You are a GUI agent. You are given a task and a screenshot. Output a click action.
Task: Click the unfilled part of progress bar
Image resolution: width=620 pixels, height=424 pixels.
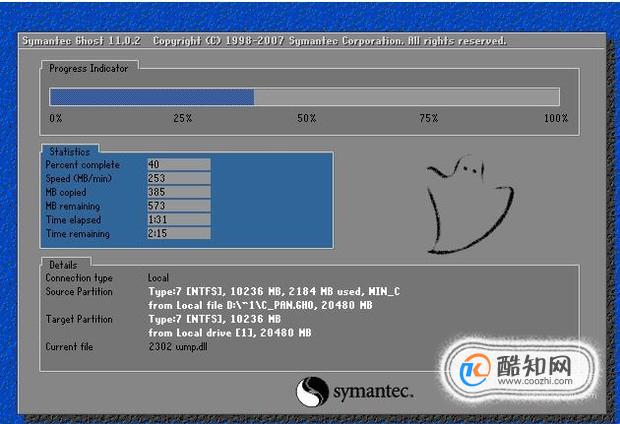coord(406,97)
